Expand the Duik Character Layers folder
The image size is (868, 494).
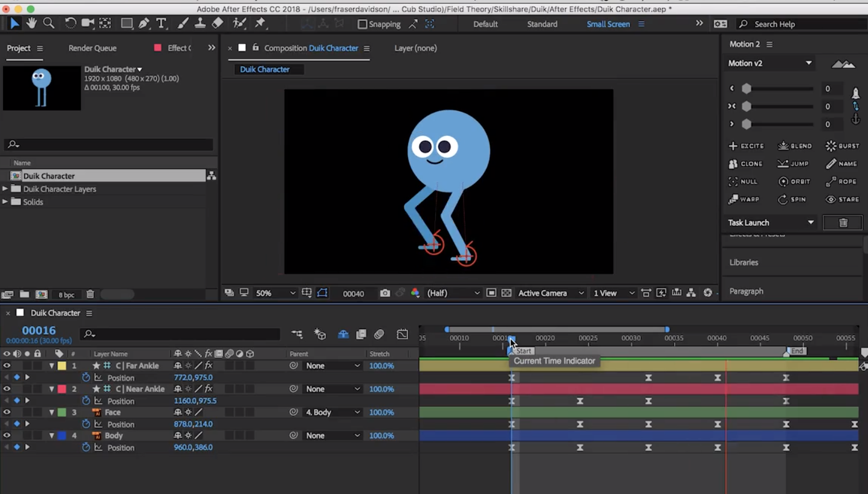click(5, 189)
